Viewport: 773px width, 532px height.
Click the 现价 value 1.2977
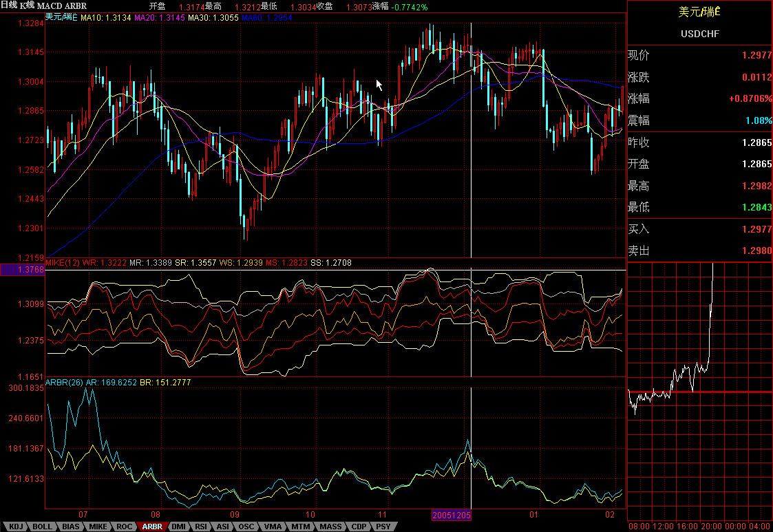coord(756,55)
